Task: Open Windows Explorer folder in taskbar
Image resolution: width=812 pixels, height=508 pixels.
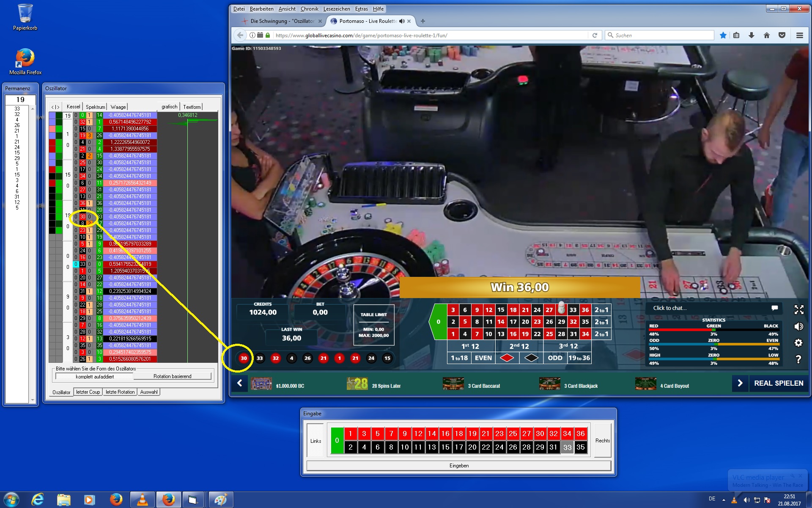Action: pyautogui.click(x=64, y=500)
